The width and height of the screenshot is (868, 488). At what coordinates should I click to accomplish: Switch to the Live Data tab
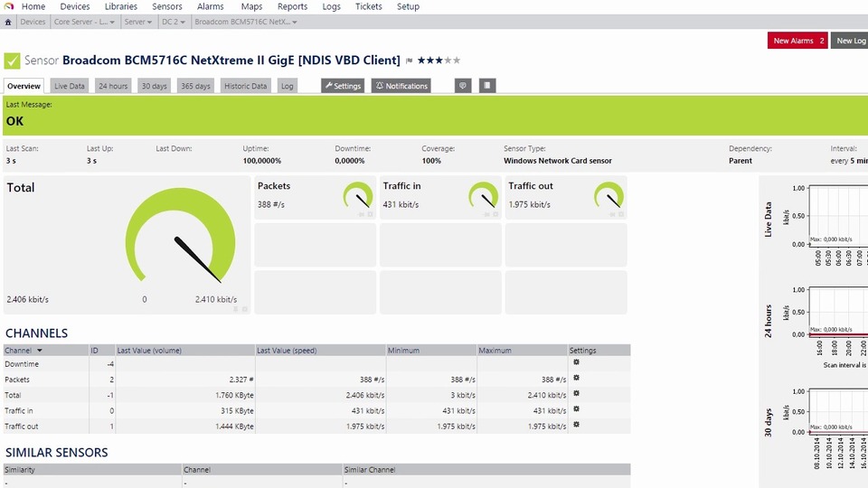[70, 86]
